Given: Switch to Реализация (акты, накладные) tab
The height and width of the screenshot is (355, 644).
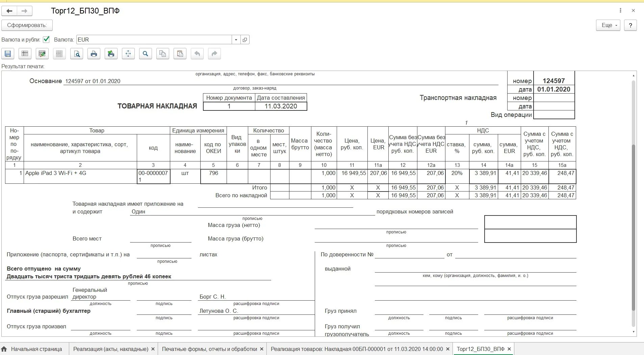Looking at the screenshot, I should pos(111,349).
